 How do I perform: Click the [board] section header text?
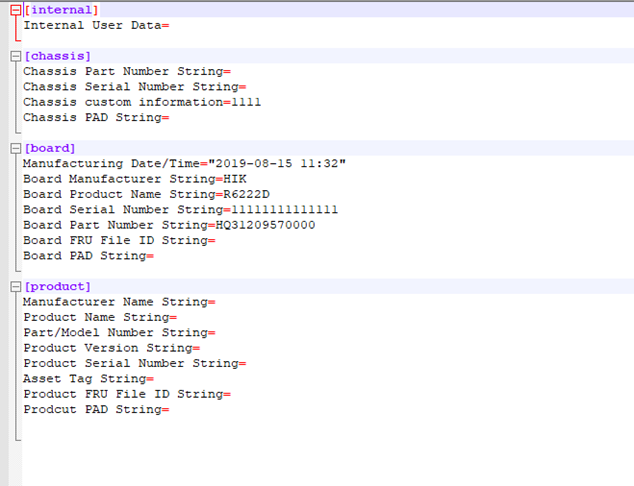pos(50,148)
